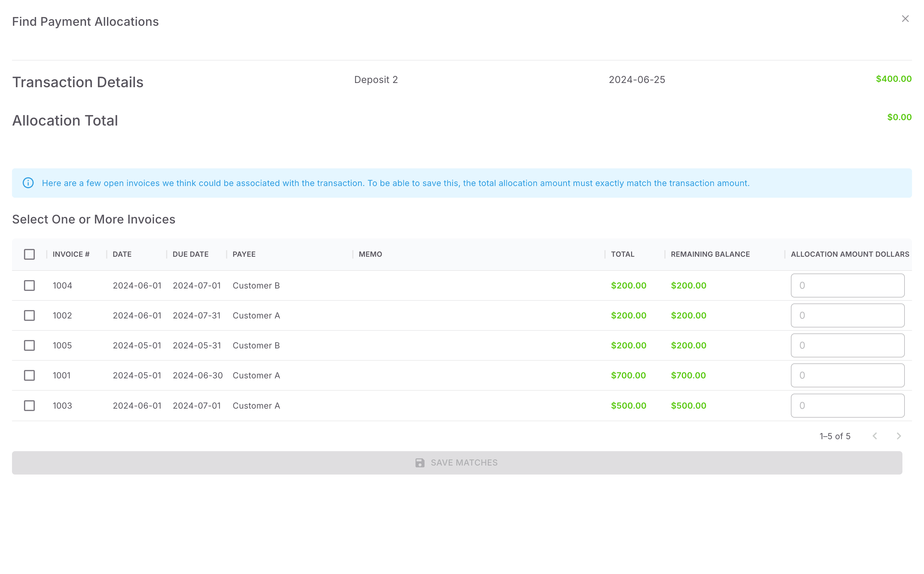This screenshot has height=574, width=924.
Task: Click the allocation amount field for invoice 1005
Action: pos(847,345)
